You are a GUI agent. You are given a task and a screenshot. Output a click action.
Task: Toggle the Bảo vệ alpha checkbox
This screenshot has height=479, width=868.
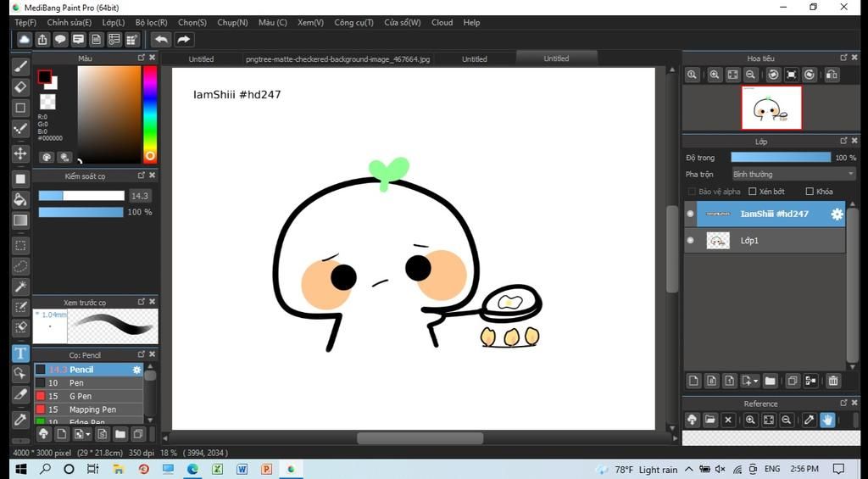pos(692,192)
